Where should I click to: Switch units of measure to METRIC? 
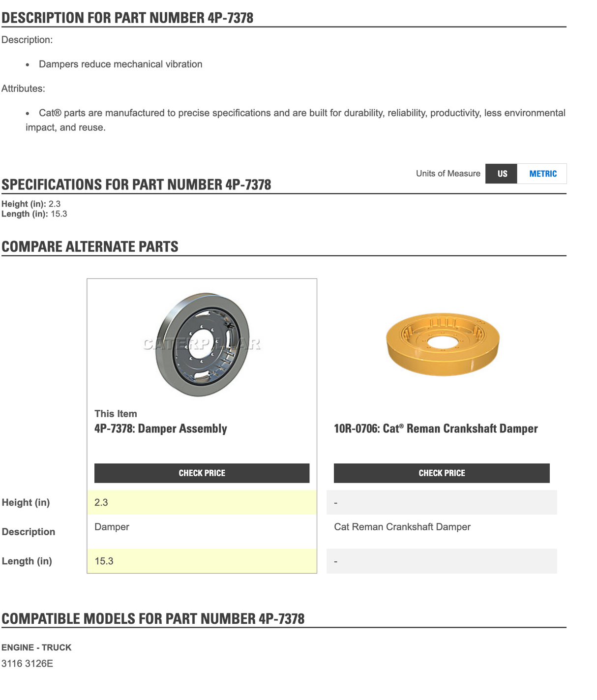tap(543, 174)
